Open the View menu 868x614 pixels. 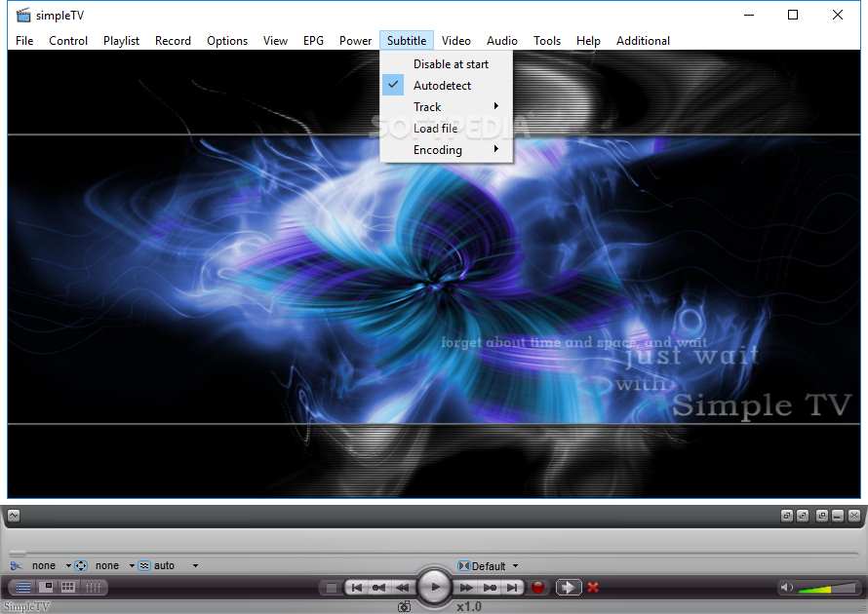point(275,40)
